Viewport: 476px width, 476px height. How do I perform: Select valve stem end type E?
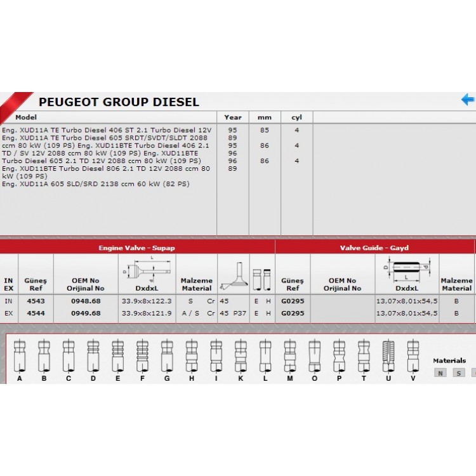[x=118, y=360]
